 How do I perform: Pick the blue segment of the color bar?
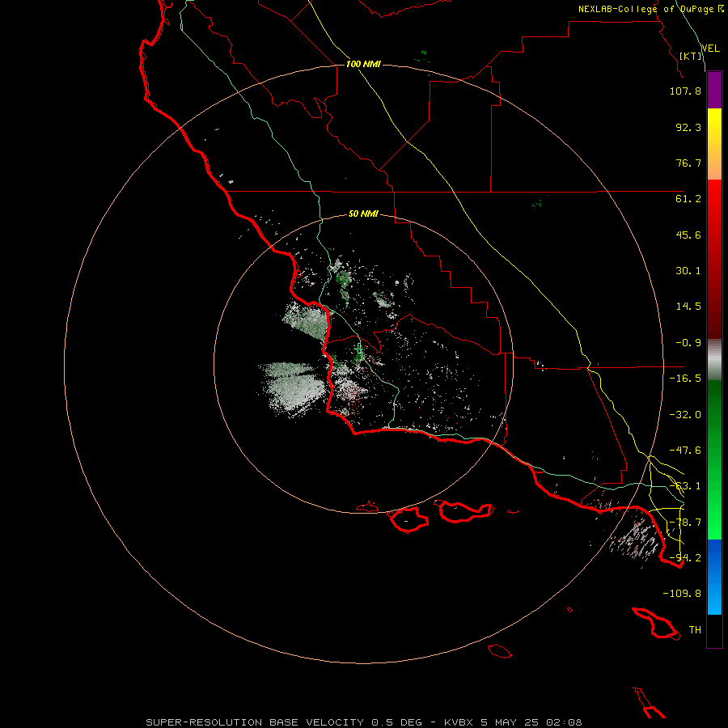[x=714, y=577]
